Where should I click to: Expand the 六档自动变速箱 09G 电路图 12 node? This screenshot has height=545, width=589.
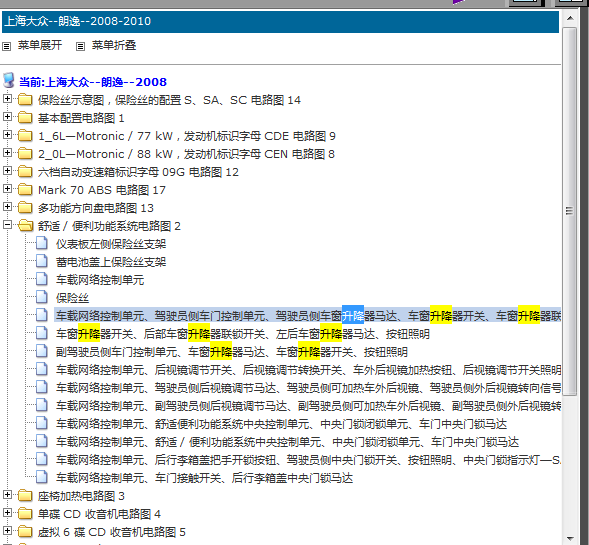point(7,171)
